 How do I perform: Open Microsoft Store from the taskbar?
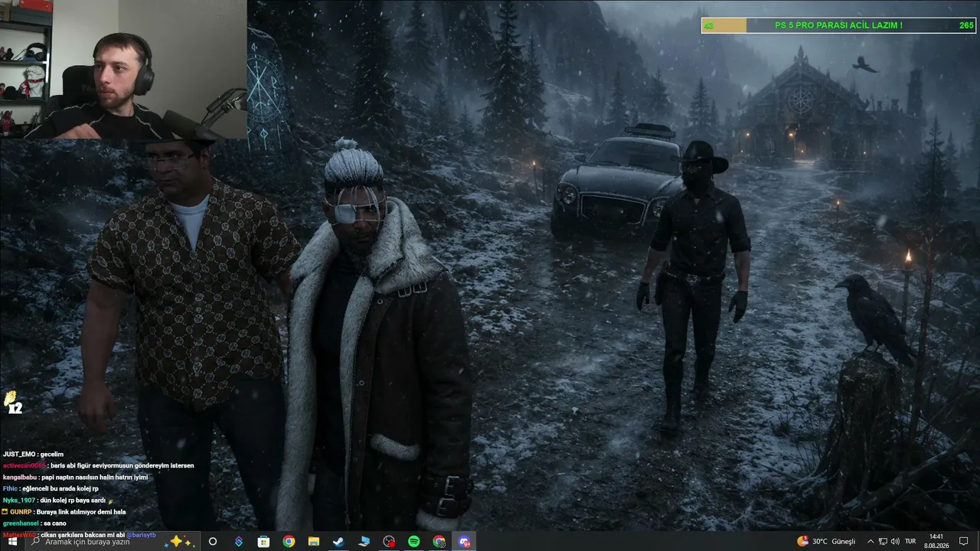point(263,542)
